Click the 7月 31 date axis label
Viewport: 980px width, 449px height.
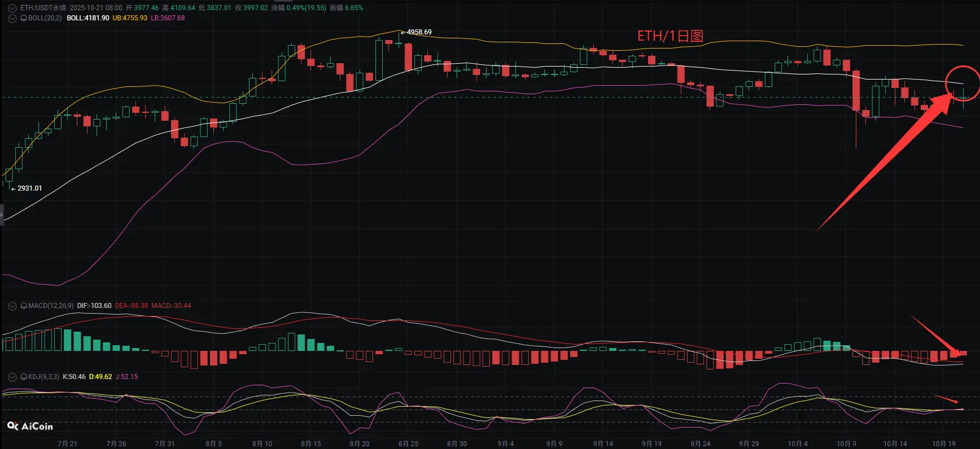pyautogui.click(x=165, y=444)
